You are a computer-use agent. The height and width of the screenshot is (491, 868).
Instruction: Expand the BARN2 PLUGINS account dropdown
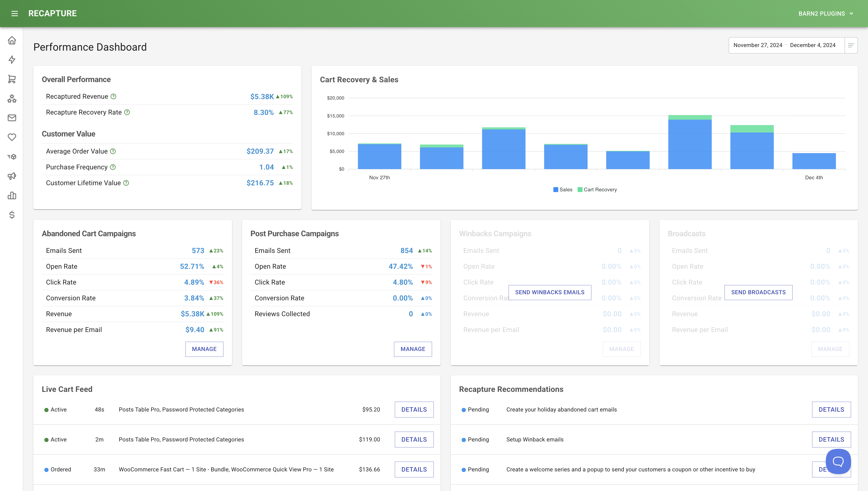[x=826, y=13]
